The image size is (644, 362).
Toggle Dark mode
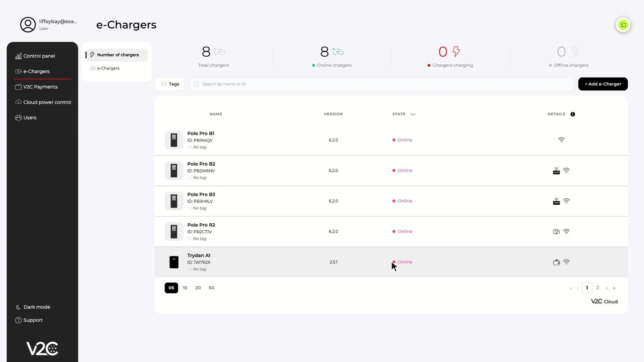click(x=33, y=307)
